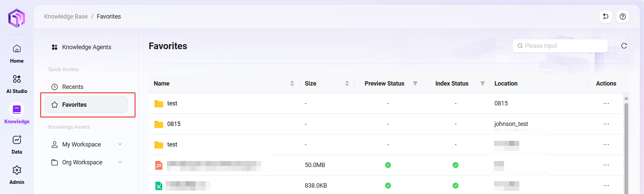Go to the Data section
This screenshot has height=194, width=644.
17,144
